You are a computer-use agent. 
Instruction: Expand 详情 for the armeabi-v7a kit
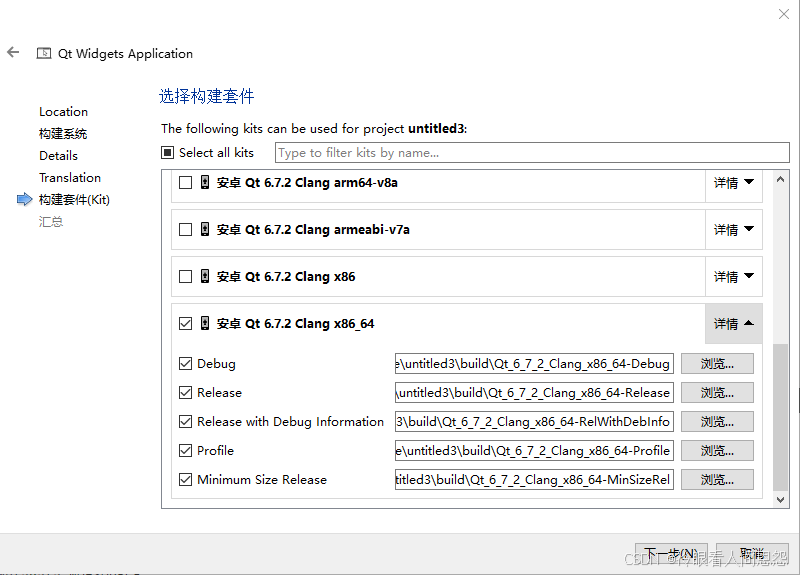coord(734,230)
